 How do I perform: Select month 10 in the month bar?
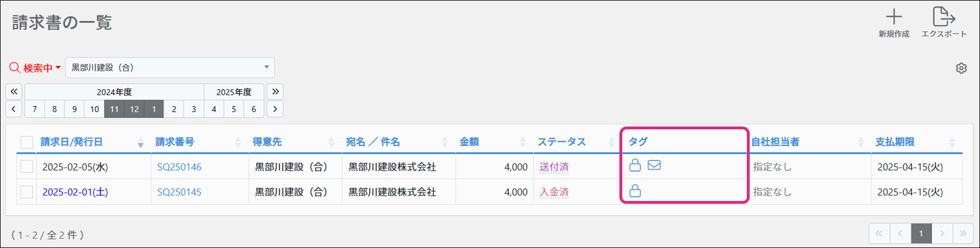click(x=94, y=109)
